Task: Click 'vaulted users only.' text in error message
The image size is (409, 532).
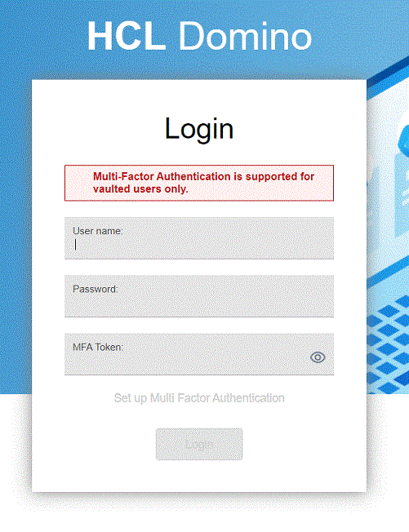Action: [140, 189]
